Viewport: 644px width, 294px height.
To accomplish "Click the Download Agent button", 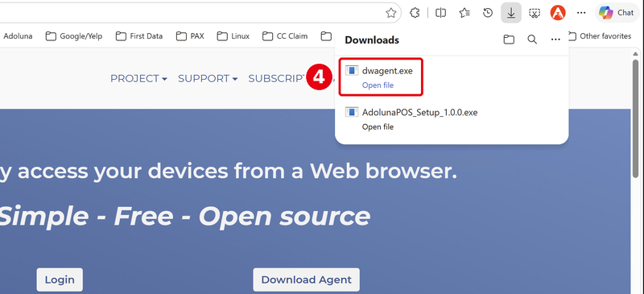I will click(306, 280).
